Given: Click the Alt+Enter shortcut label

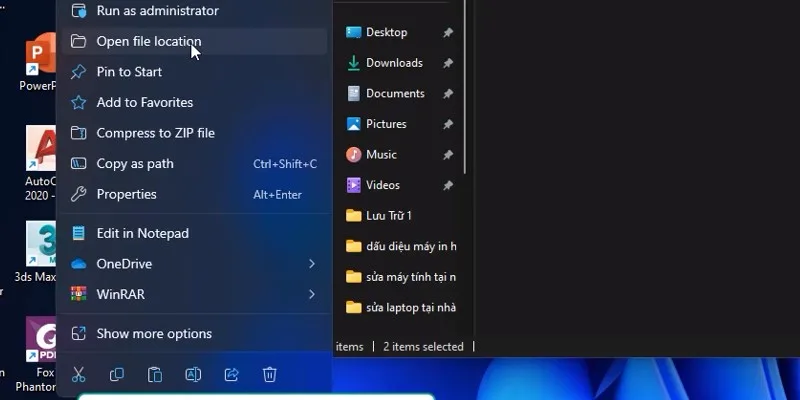Looking at the screenshot, I should coord(278,195).
